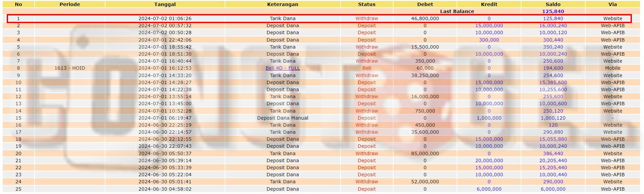
Task: Click the Last Balance value 125,840
Action: [x=553, y=11]
